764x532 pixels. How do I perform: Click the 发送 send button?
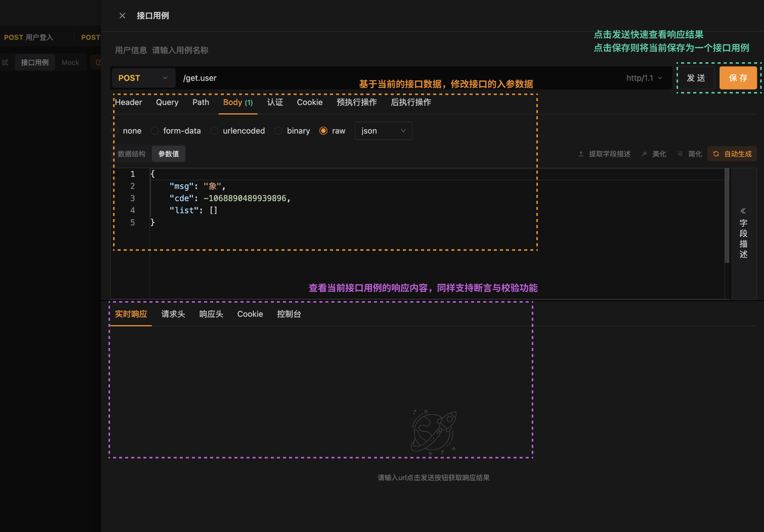click(x=696, y=78)
